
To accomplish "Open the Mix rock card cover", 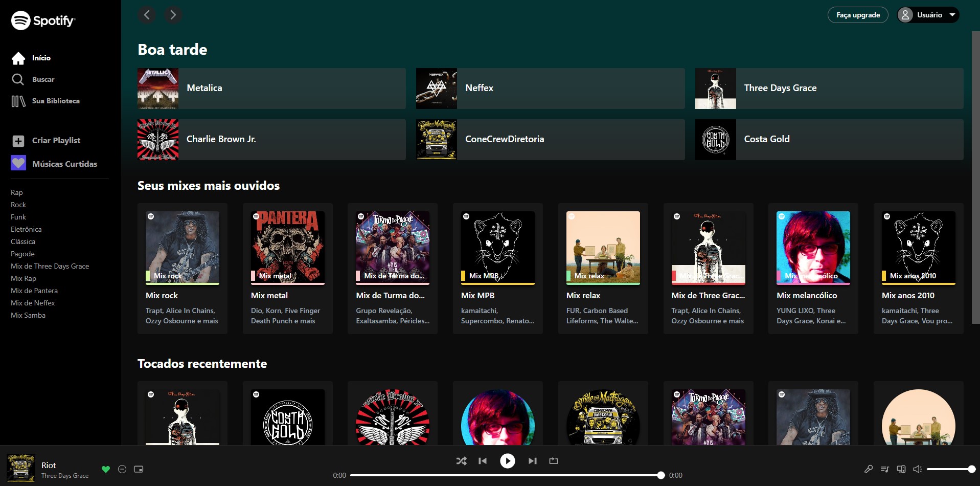I will pos(183,248).
